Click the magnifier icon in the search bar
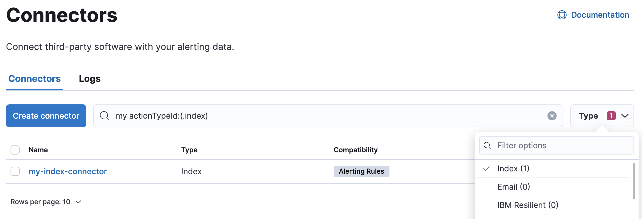Image resolution: width=644 pixels, height=219 pixels. (x=104, y=116)
